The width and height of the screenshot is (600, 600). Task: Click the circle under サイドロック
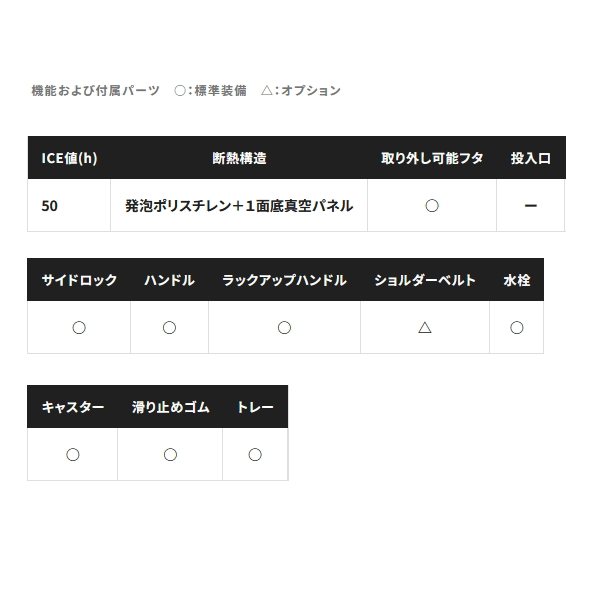point(79,328)
